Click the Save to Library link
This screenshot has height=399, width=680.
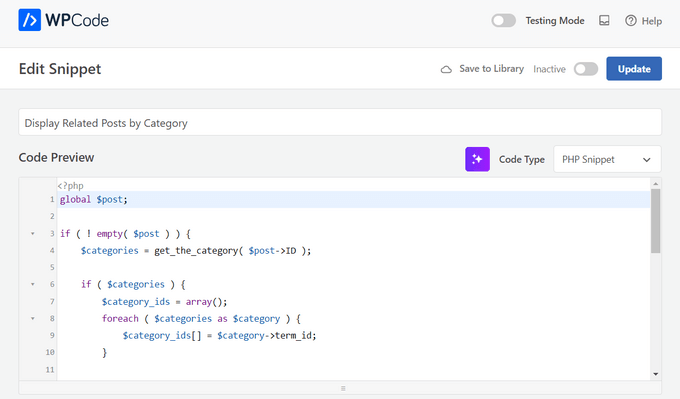[491, 69]
